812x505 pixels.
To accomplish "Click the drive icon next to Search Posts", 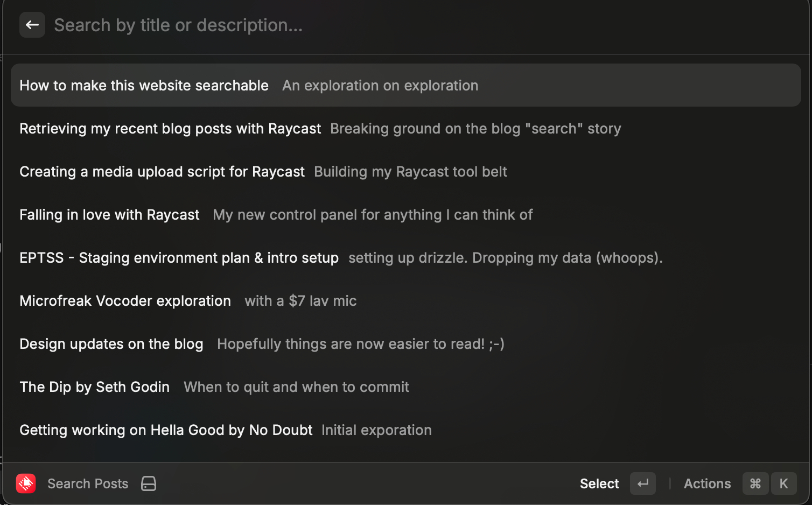I will [x=149, y=483].
